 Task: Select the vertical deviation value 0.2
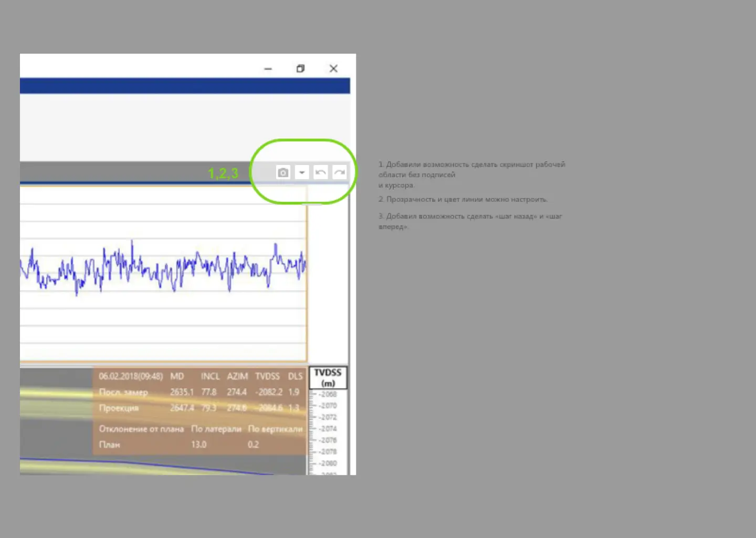tap(253, 444)
